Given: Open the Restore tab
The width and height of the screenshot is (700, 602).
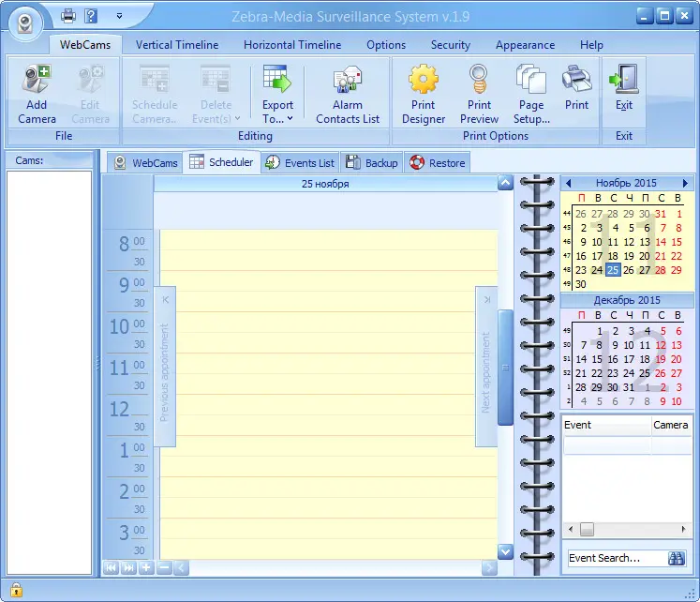Looking at the screenshot, I should (x=438, y=163).
